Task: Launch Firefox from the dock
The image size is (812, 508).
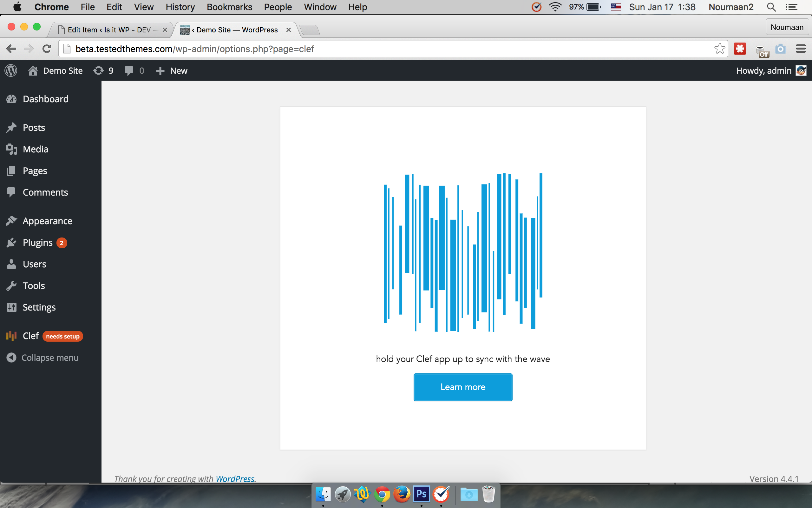Action: pos(402,494)
